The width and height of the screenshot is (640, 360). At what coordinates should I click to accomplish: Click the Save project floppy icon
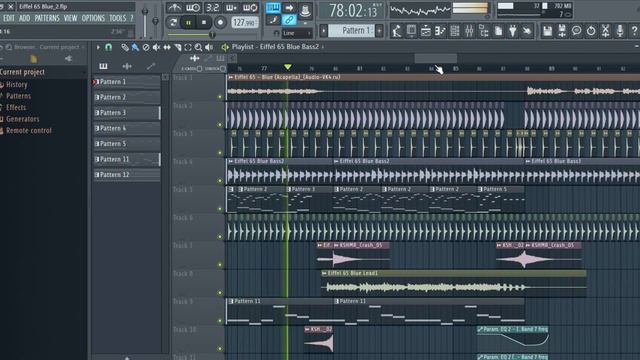point(547,31)
